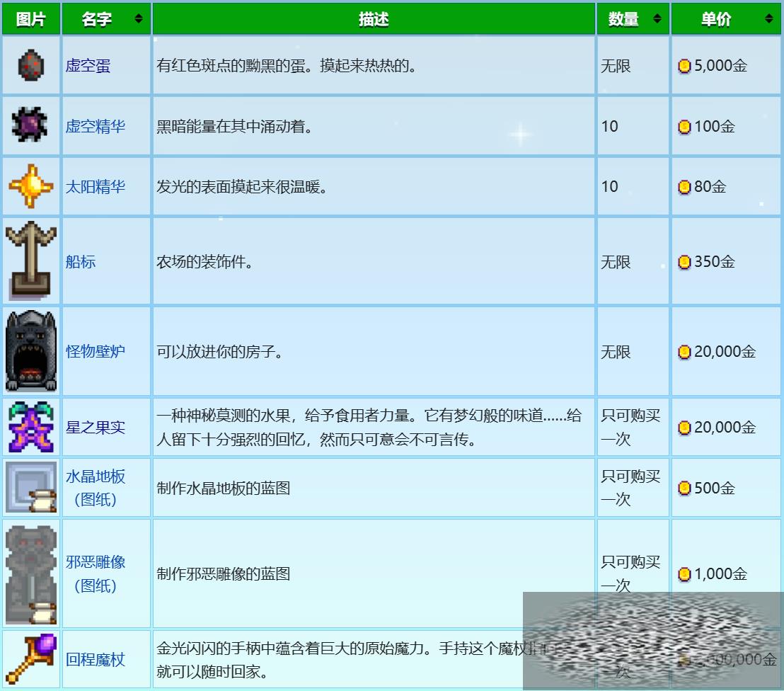Click gold coin icon beside 100金
This screenshot has height=691, width=784.
pyautogui.click(x=684, y=127)
